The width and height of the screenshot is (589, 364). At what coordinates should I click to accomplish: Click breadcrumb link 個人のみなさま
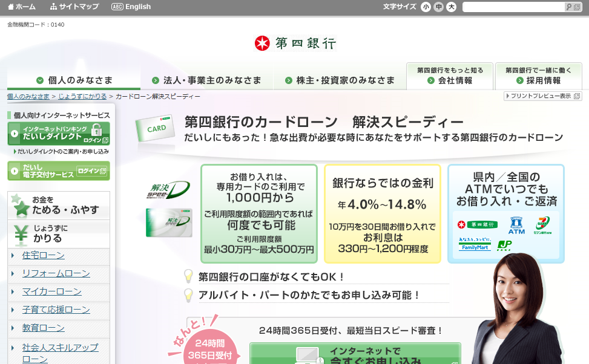click(28, 96)
